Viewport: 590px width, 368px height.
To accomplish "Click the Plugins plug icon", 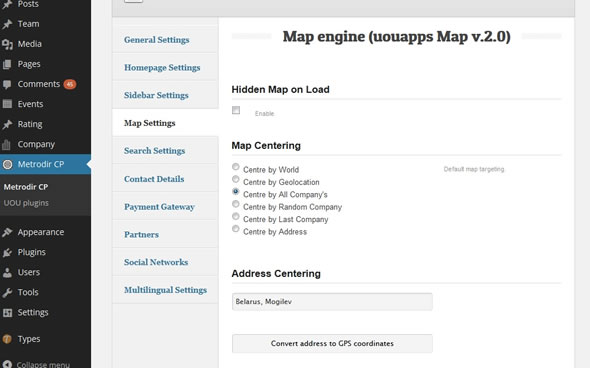I will click(7, 252).
